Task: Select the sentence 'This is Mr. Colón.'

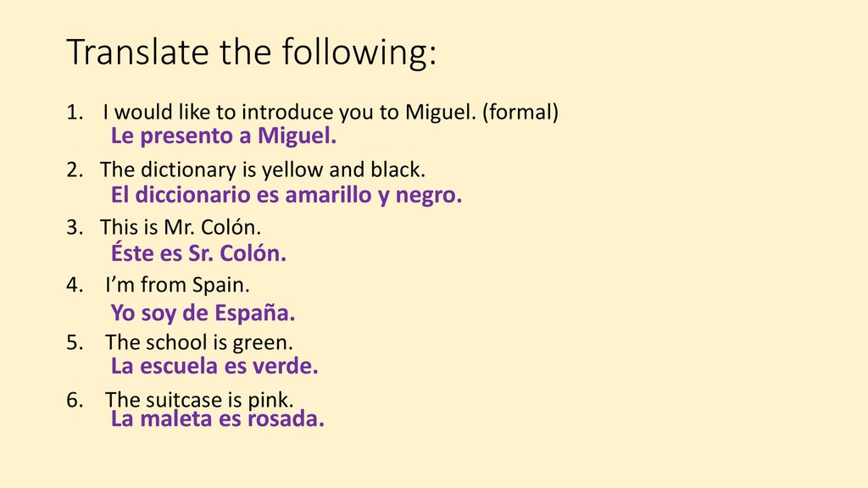Action: [181, 227]
